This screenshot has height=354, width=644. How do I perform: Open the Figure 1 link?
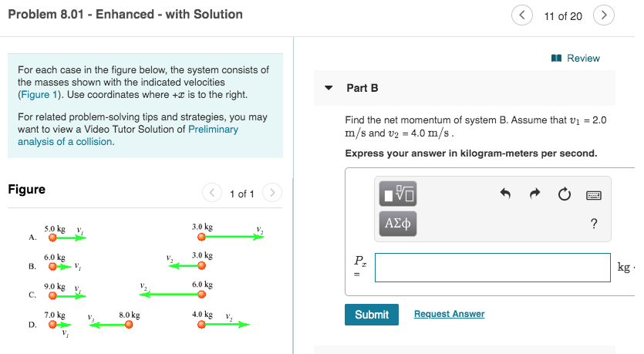pos(39,94)
